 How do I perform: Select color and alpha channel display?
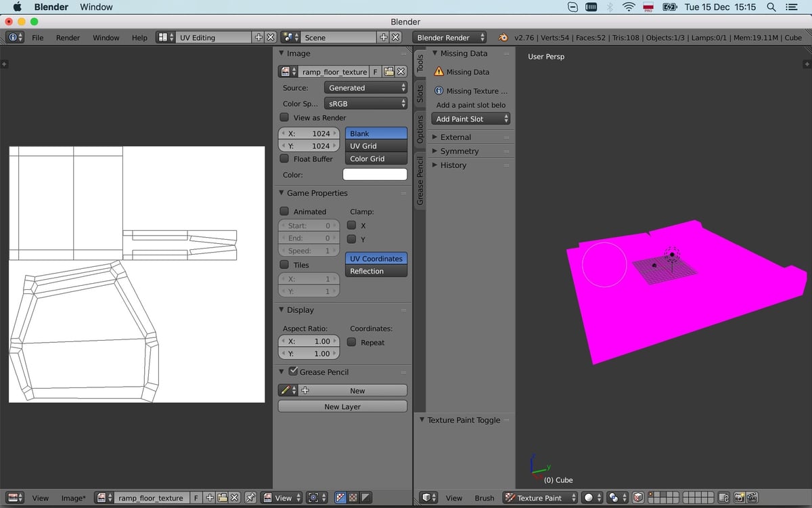(x=341, y=497)
